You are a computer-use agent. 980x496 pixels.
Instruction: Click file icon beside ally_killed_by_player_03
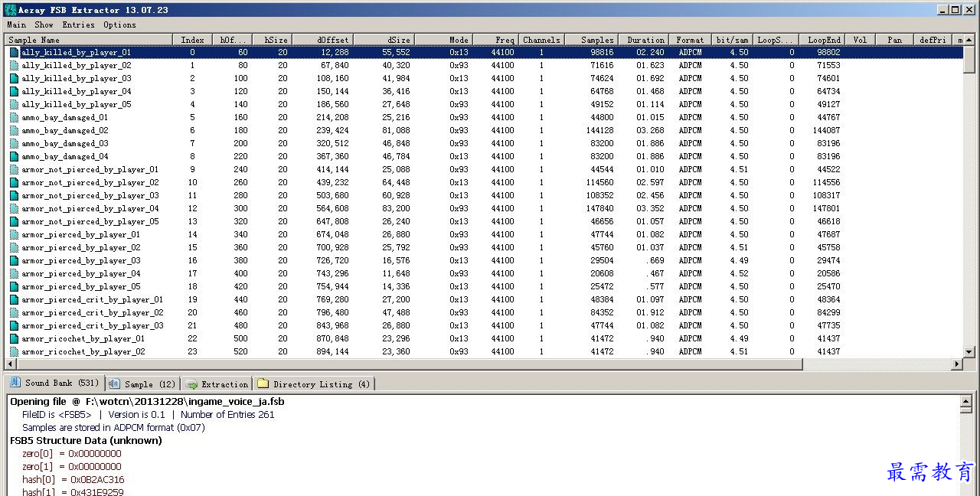pyautogui.click(x=14, y=78)
